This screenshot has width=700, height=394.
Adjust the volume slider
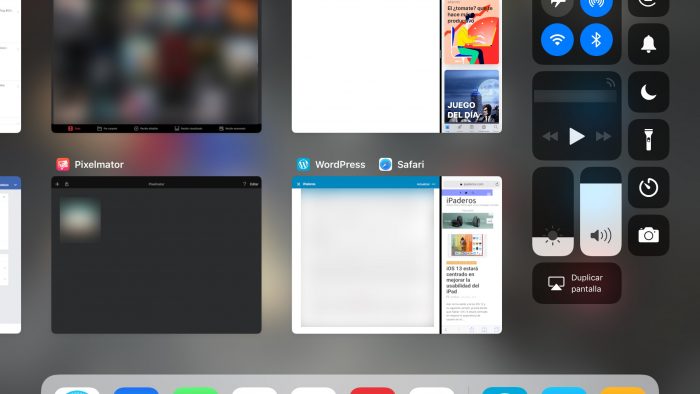pyautogui.click(x=600, y=212)
